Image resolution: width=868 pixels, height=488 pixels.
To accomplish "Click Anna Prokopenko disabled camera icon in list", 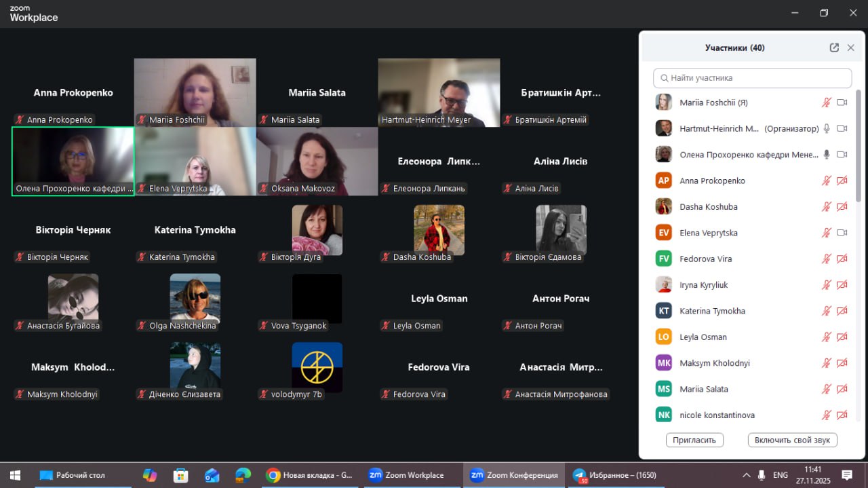I will pos(842,181).
